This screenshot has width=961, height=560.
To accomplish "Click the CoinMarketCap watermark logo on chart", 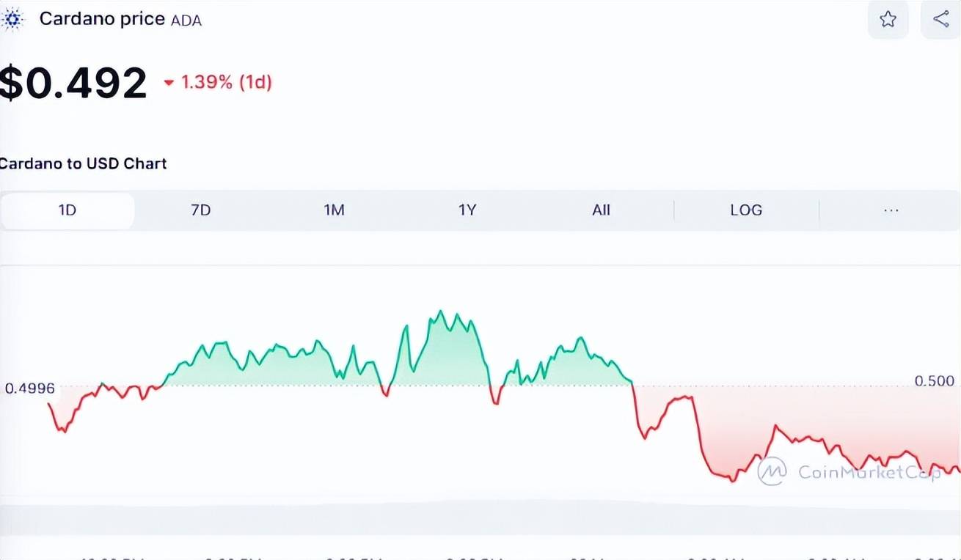I will point(772,471).
